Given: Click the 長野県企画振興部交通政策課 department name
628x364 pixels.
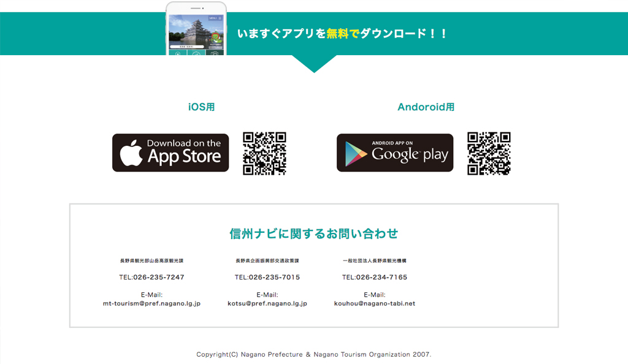Looking at the screenshot, I should (x=267, y=261).
